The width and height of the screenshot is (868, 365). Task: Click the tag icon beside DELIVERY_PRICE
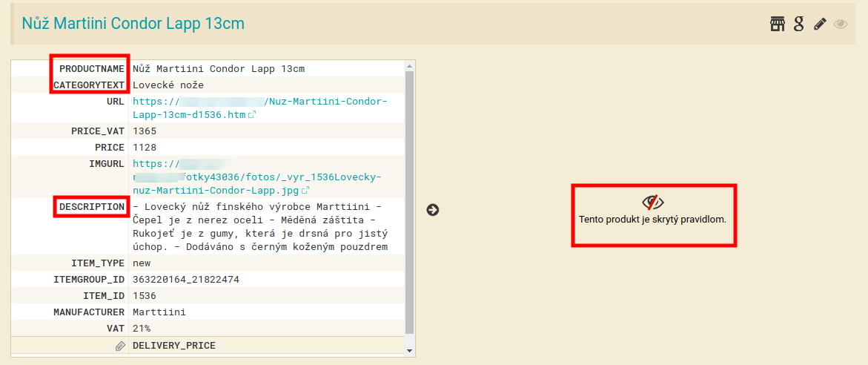coord(120,346)
